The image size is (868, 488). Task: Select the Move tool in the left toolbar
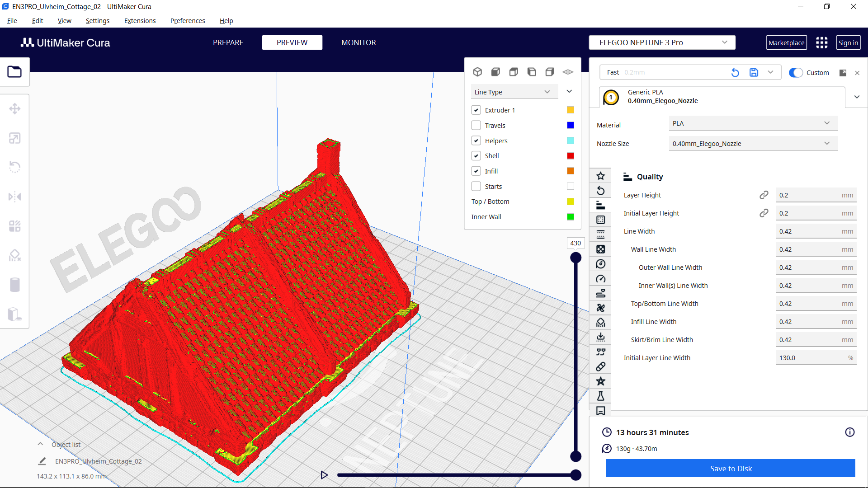[15, 108]
